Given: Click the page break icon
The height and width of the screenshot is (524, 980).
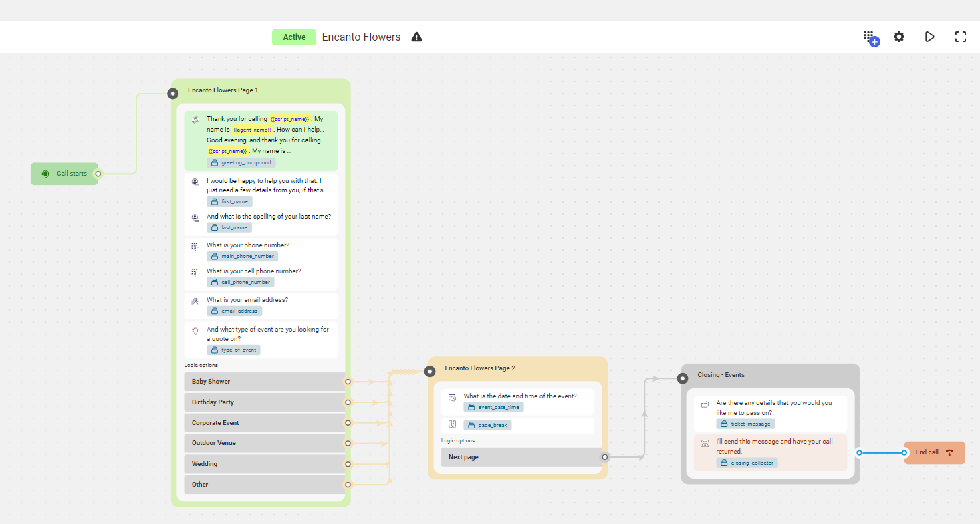Looking at the screenshot, I should click(x=452, y=424).
